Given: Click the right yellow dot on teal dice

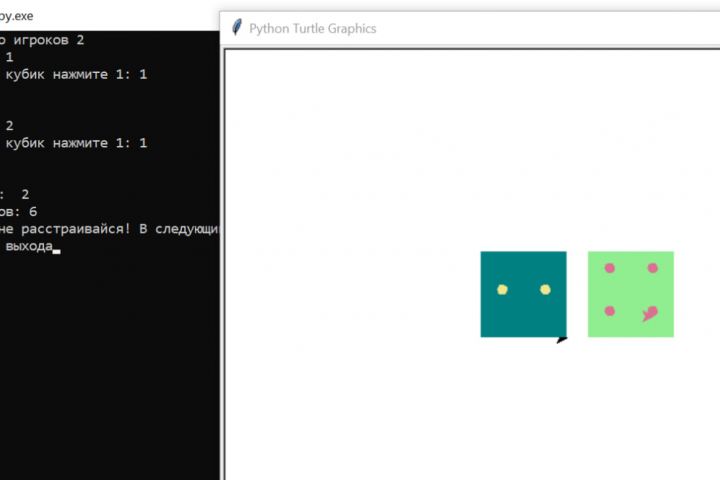Looking at the screenshot, I should [545, 289].
